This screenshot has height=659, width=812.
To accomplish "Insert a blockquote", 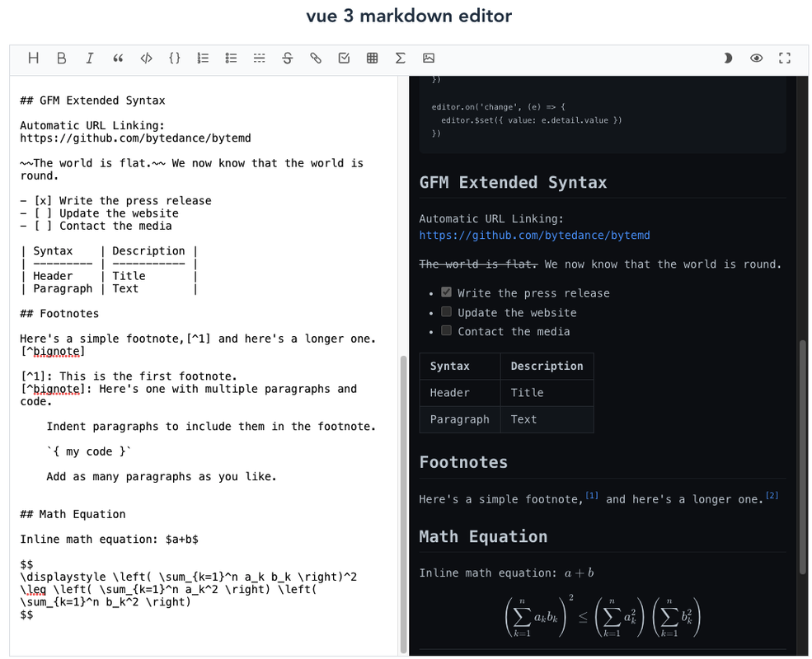I will [x=118, y=58].
